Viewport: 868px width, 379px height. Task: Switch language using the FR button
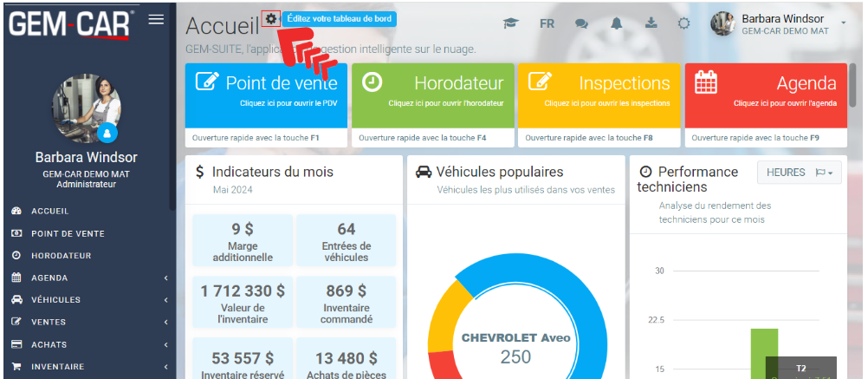point(547,23)
